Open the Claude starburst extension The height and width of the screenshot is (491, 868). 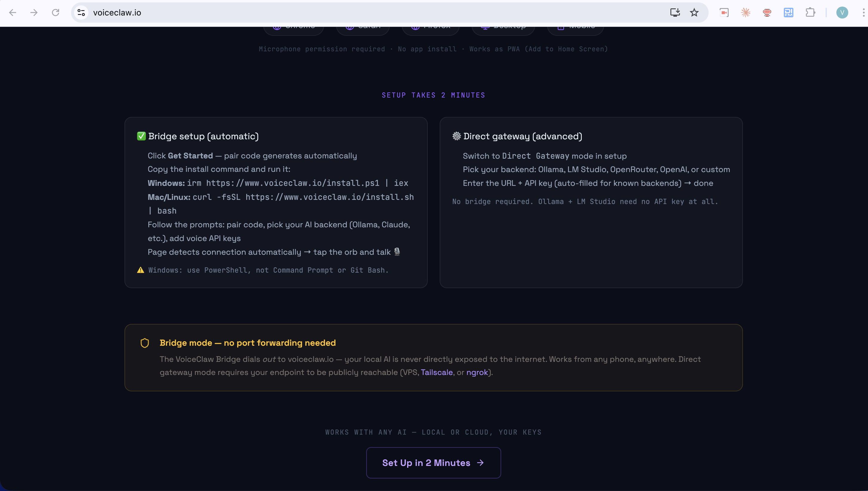[746, 13]
